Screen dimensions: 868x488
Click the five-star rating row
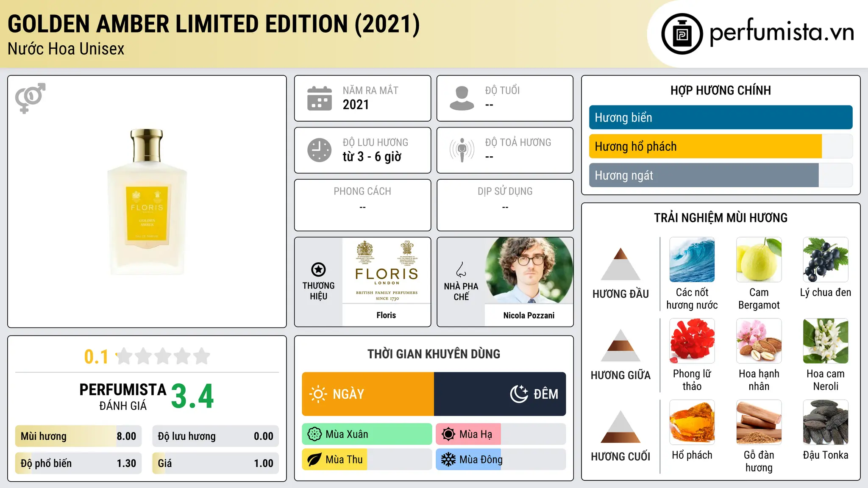click(163, 356)
